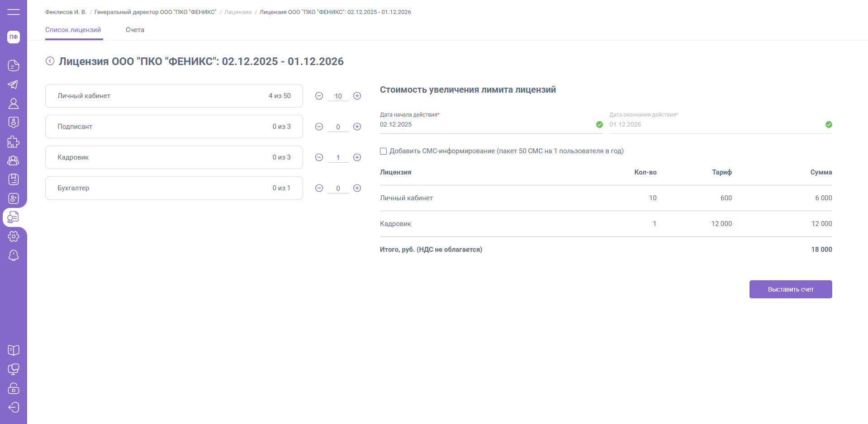The width and height of the screenshot is (868, 424).
Task: Decrease Подписант license count with minus
Action: pos(319,127)
